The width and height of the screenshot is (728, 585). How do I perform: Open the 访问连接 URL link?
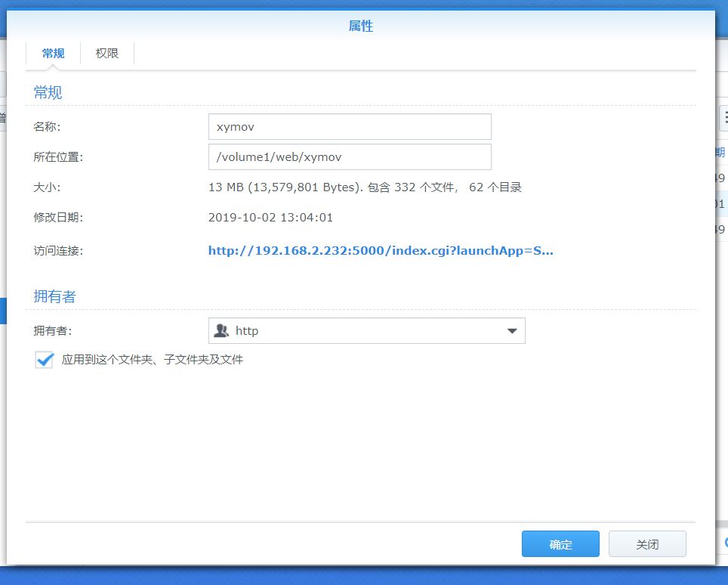point(381,251)
